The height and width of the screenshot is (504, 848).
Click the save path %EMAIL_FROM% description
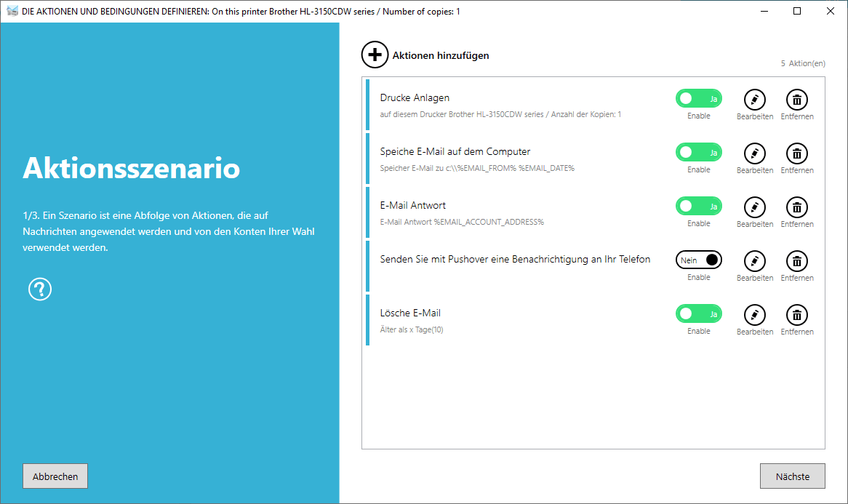click(477, 168)
